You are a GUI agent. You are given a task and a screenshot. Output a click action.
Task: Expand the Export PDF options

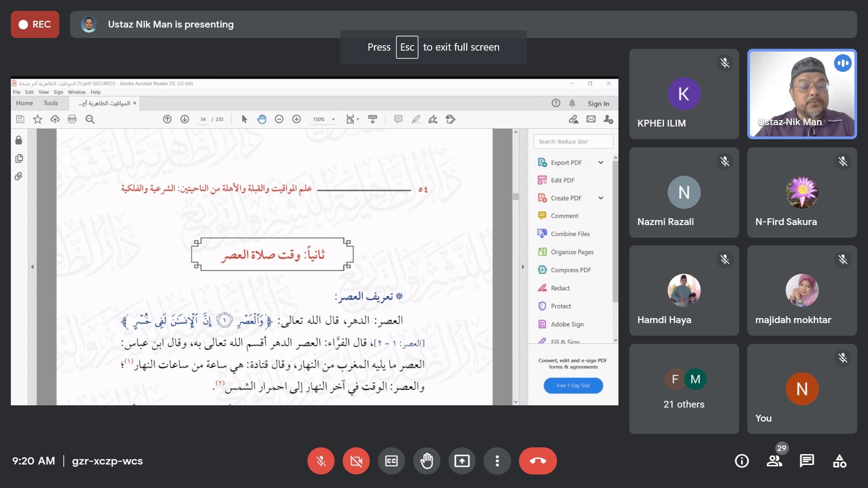pyautogui.click(x=600, y=162)
